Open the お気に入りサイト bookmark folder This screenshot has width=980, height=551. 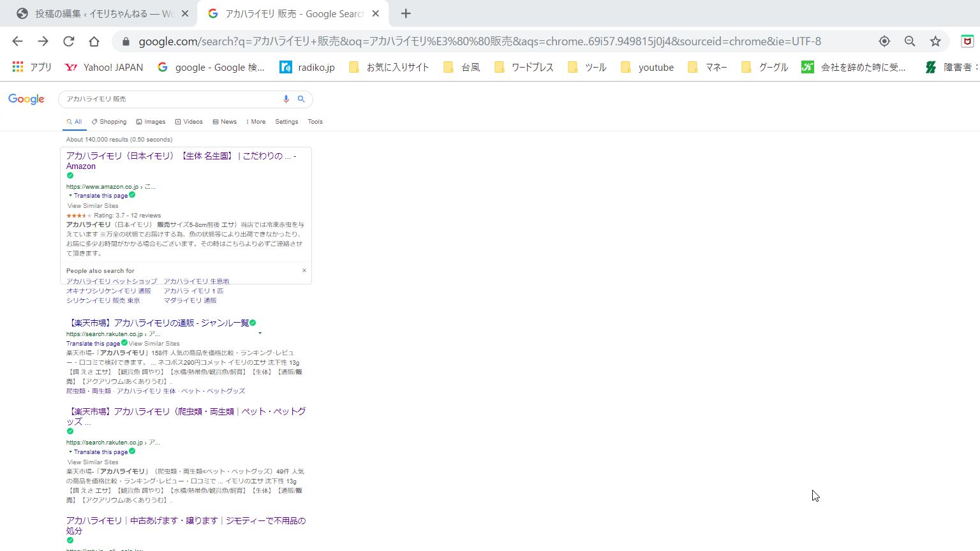pyautogui.click(x=389, y=67)
